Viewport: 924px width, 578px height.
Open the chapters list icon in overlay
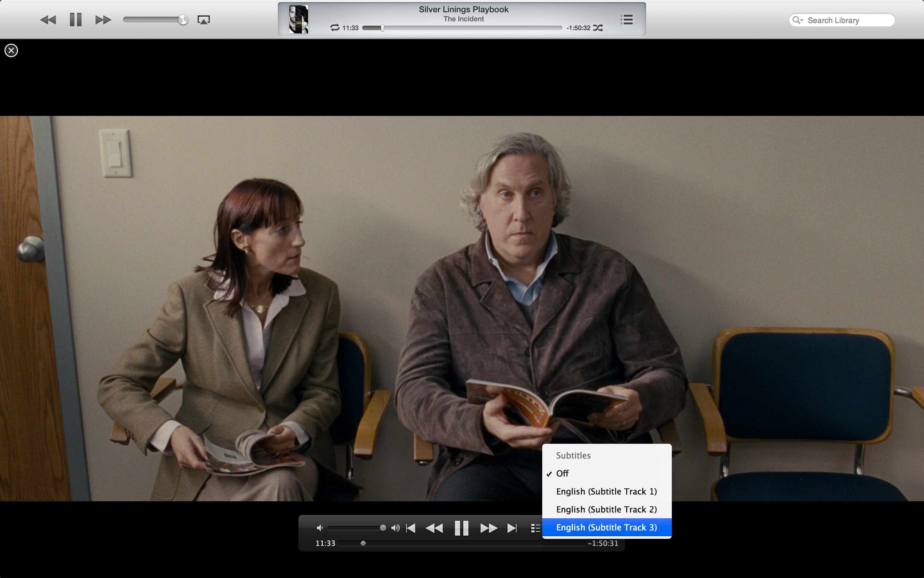[x=536, y=528]
